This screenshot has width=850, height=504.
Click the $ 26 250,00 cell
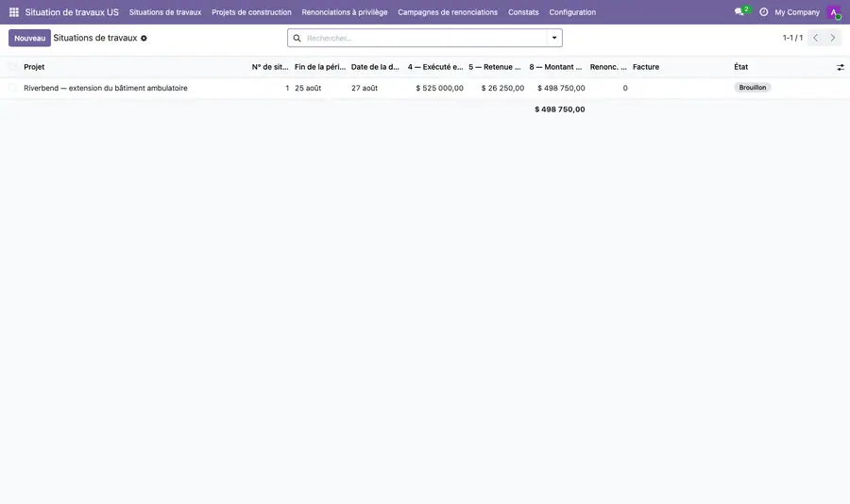click(x=502, y=88)
